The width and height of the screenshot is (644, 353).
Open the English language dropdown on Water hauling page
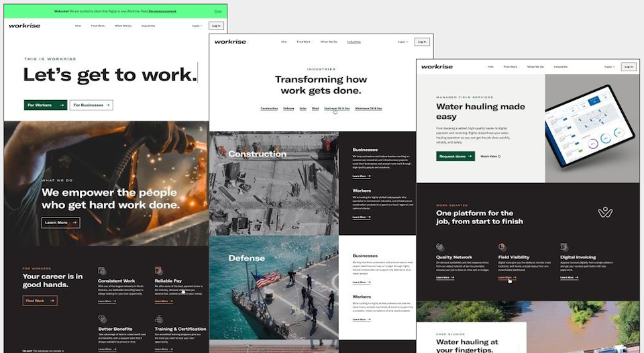(610, 66)
